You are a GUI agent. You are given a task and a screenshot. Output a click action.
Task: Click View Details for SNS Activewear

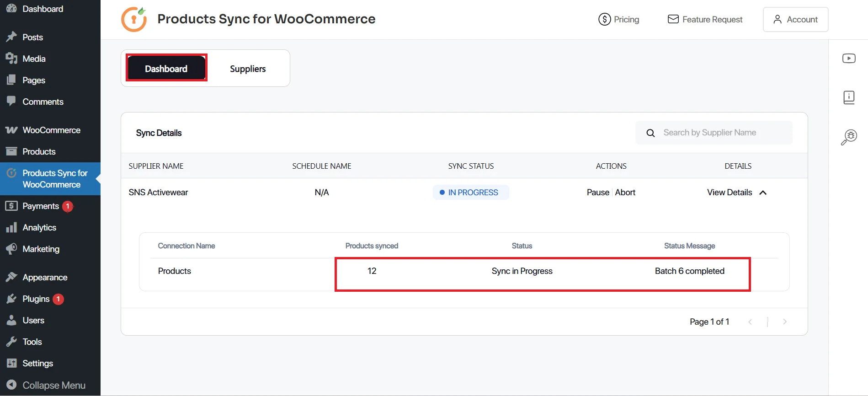click(x=730, y=193)
